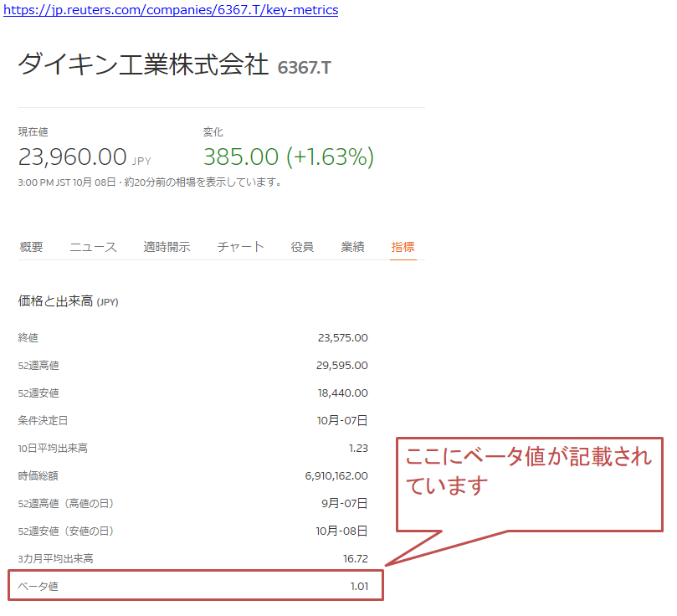Click the ベータ値 value 1.01
Screen dimensions: 677x616
(359, 586)
